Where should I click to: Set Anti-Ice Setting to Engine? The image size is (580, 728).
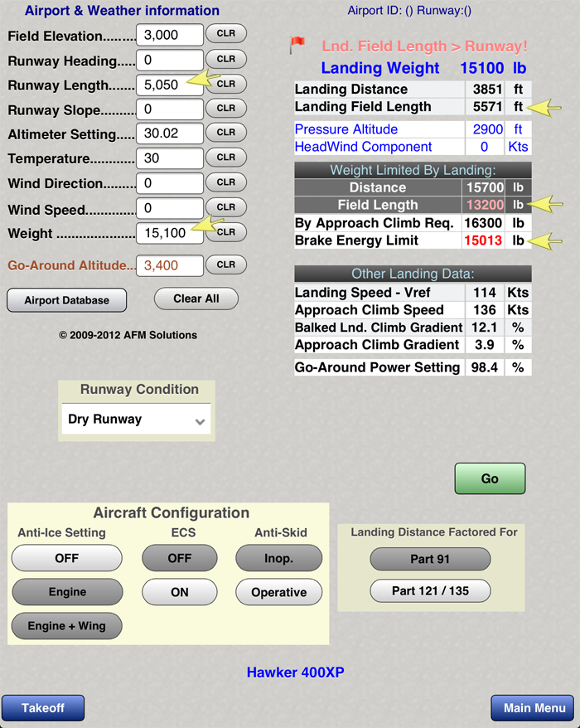67,592
